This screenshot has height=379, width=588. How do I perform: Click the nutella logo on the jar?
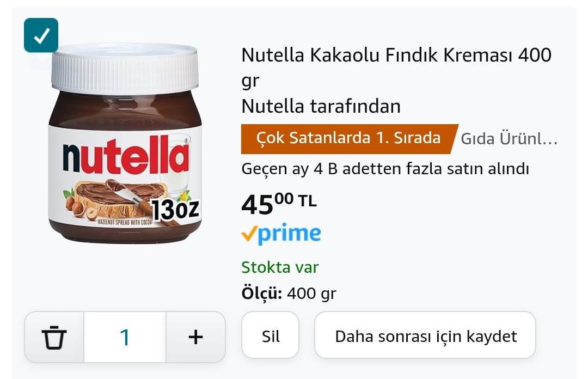(125, 157)
